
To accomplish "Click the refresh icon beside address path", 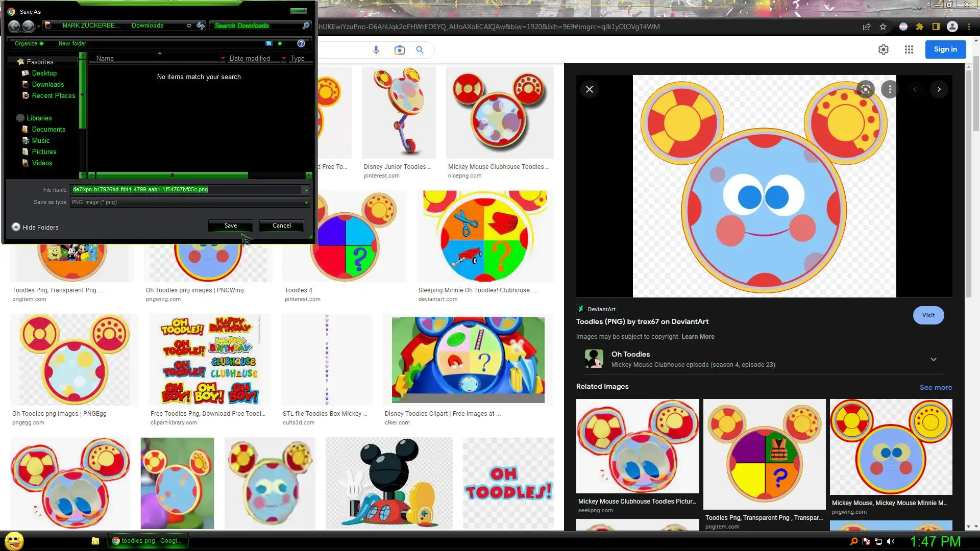I will [x=201, y=26].
